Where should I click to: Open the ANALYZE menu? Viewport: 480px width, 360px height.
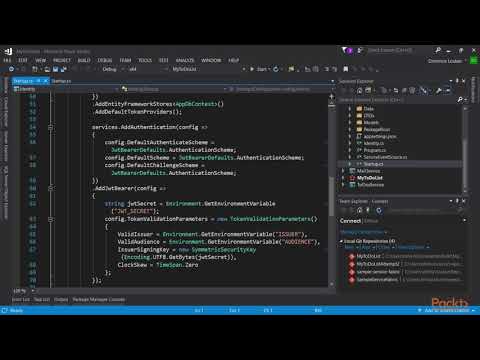[x=185, y=60]
